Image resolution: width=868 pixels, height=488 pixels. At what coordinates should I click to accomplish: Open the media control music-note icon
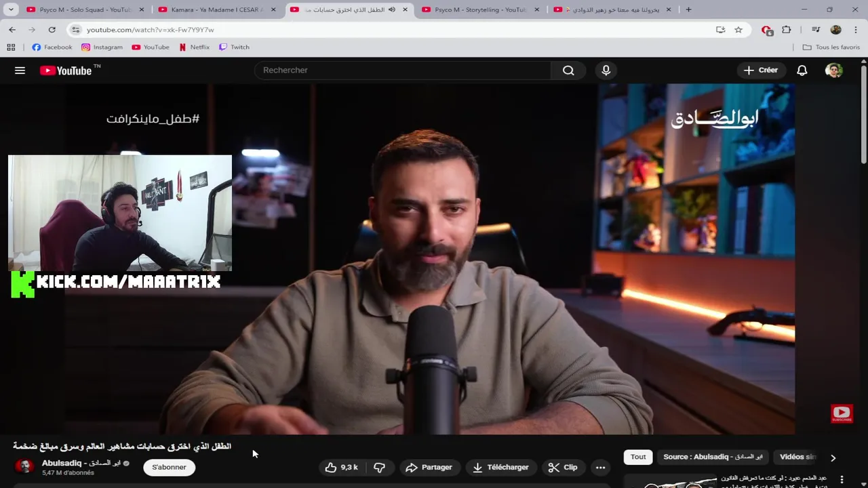point(816,30)
